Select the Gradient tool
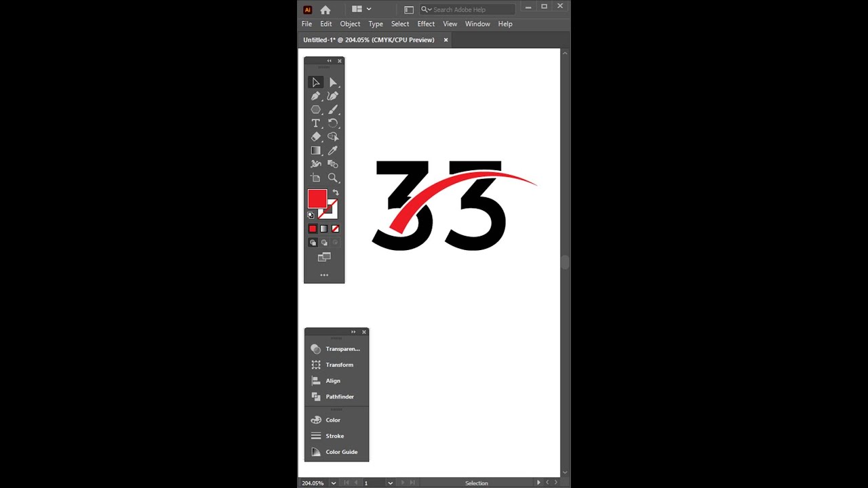This screenshot has height=488, width=868. point(316,150)
